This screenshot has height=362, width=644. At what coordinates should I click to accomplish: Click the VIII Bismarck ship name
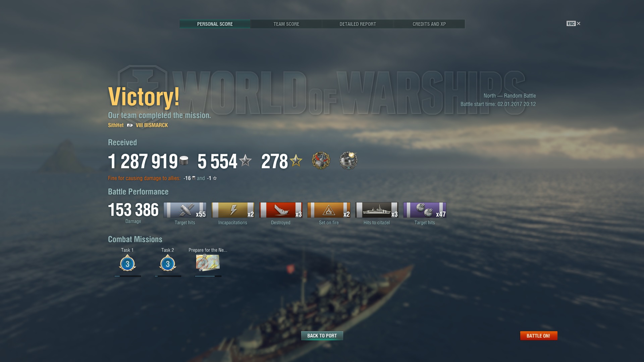click(152, 125)
